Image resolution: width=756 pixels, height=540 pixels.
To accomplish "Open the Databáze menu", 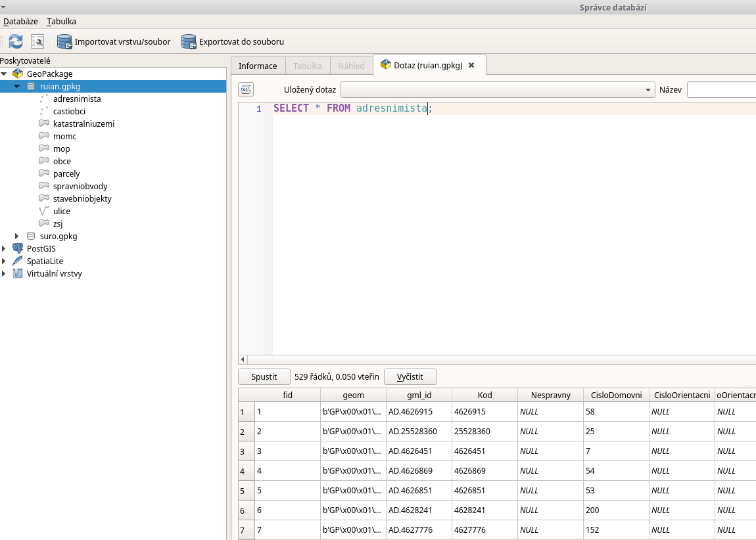I will click(20, 21).
